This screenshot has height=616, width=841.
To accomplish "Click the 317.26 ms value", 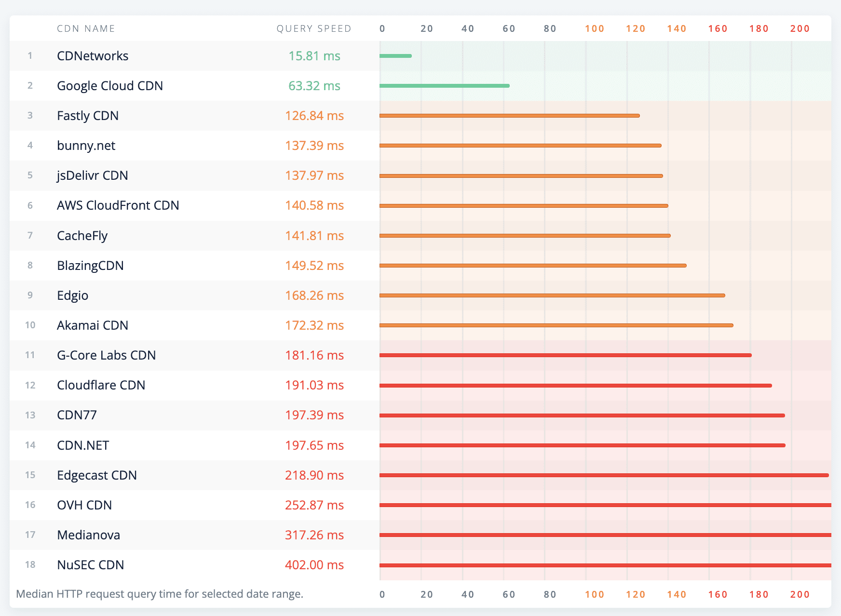I will (x=314, y=535).
